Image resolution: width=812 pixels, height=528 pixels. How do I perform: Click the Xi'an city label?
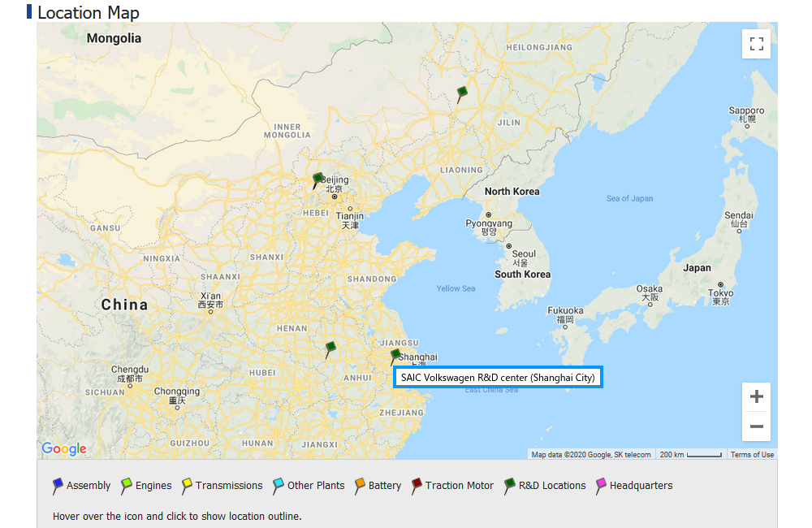pos(210,300)
